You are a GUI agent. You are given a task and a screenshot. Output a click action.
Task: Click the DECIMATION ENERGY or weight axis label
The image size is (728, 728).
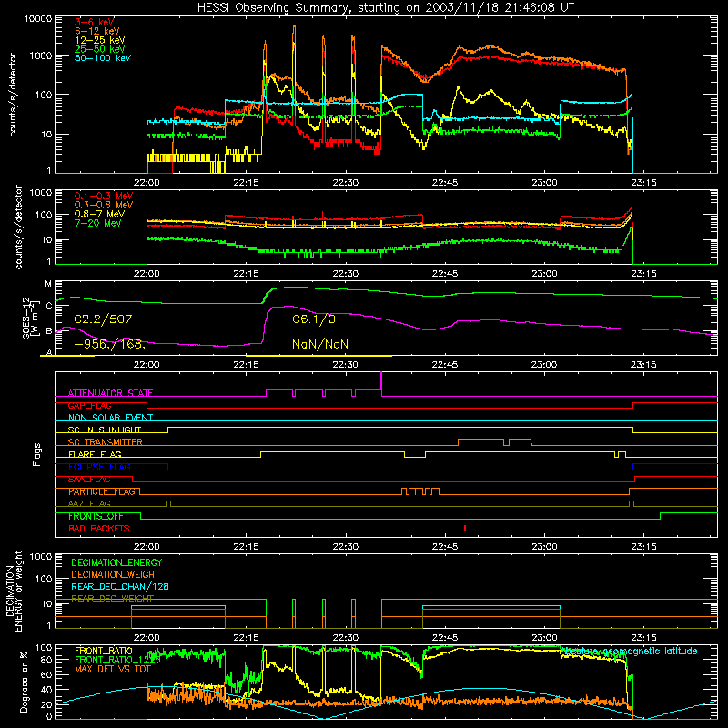pyautogui.click(x=14, y=591)
